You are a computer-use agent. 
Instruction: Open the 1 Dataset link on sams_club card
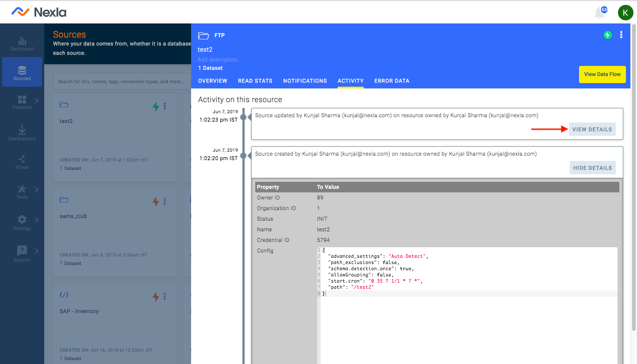click(x=71, y=263)
